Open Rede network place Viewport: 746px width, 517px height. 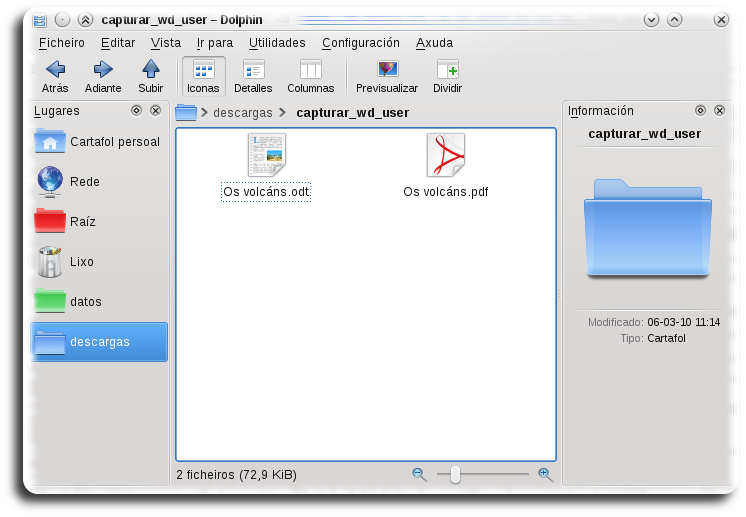pos(50,181)
